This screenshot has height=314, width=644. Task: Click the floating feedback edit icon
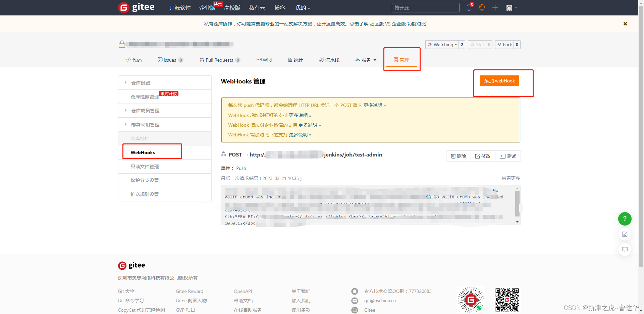point(625,234)
